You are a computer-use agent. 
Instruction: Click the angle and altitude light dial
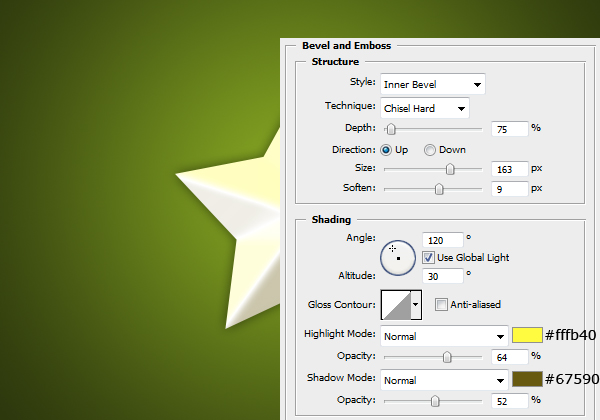pyautogui.click(x=398, y=258)
